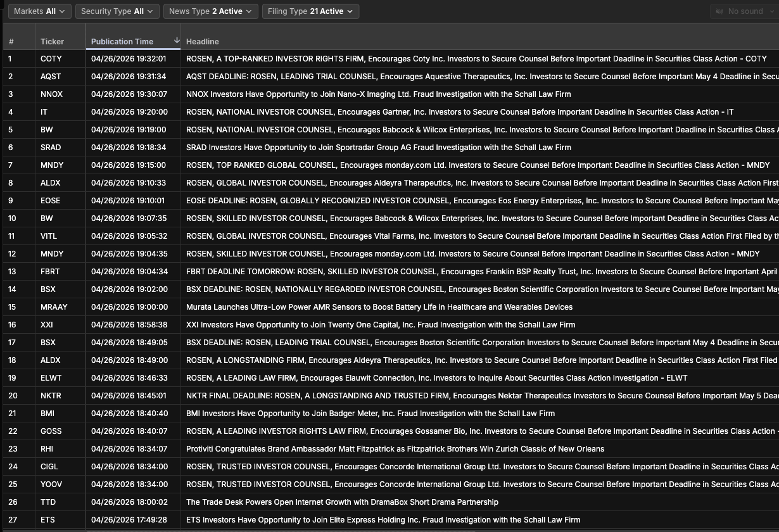
Task: Open the Nektar Therapeutics final deadline headline
Action: pos(483,396)
